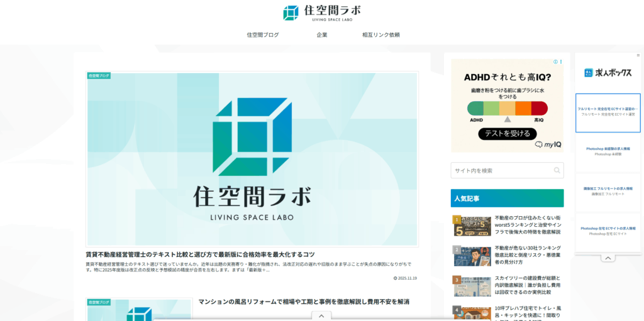Click the ADHD to 高IQ color scale
Screen dimensions: 644x321
click(x=508, y=108)
